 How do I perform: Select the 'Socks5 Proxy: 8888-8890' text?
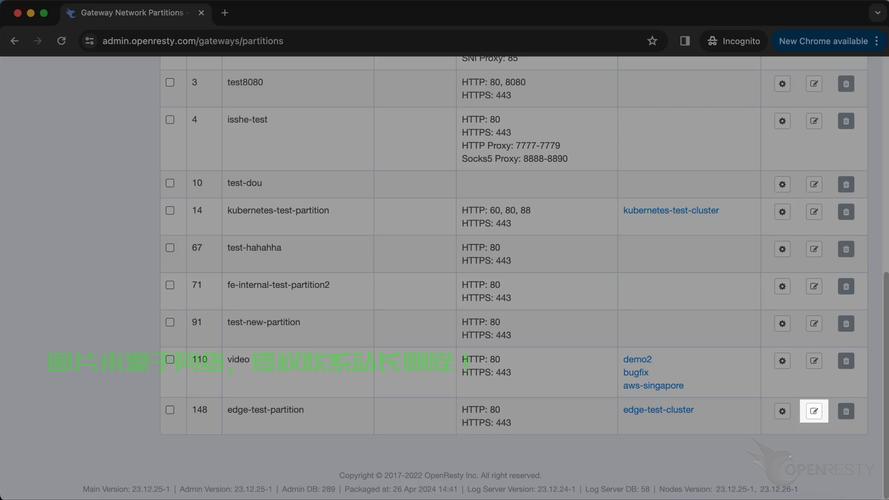pyautogui.click(x=515, y=159)
